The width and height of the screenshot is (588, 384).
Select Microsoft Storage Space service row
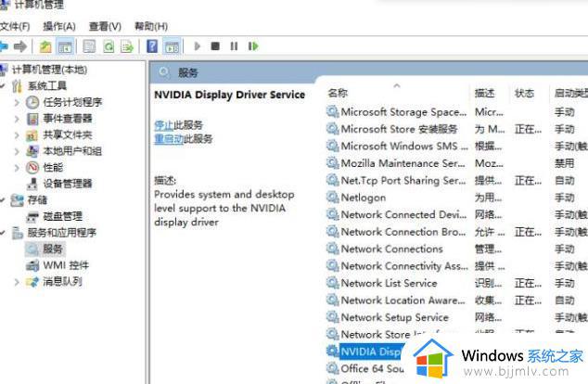pyautogui.click(x=456, y=111)
